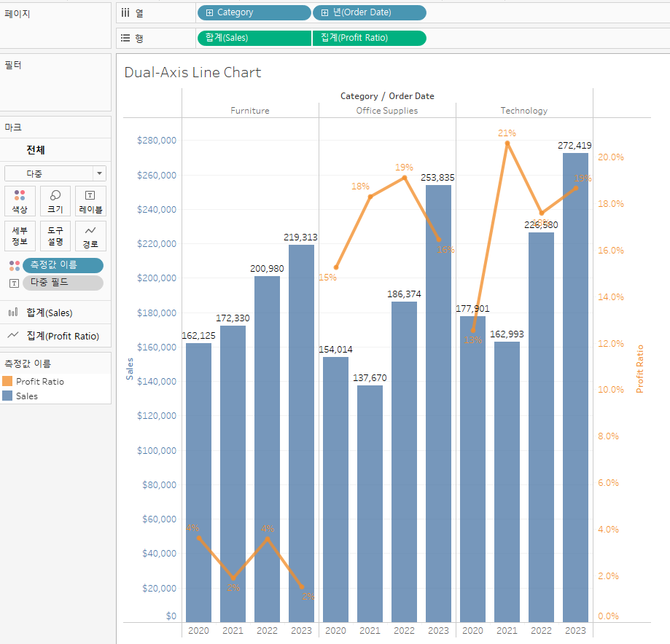The width and height of the screenshot is (670, 644).
Task: Expand the plus icon on Category pill
Action: (x=209, y=13)
